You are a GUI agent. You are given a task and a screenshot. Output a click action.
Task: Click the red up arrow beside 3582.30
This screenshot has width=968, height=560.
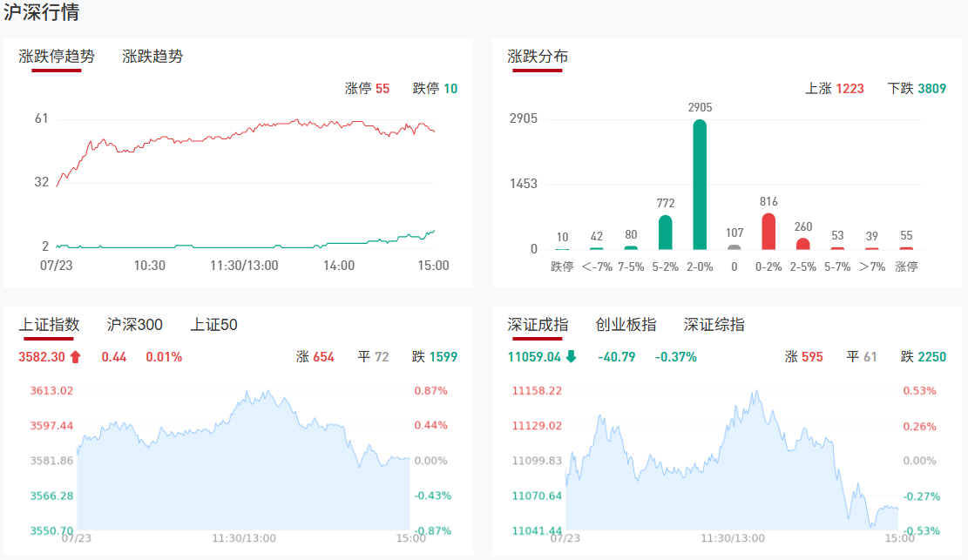(x=76, y=356)
